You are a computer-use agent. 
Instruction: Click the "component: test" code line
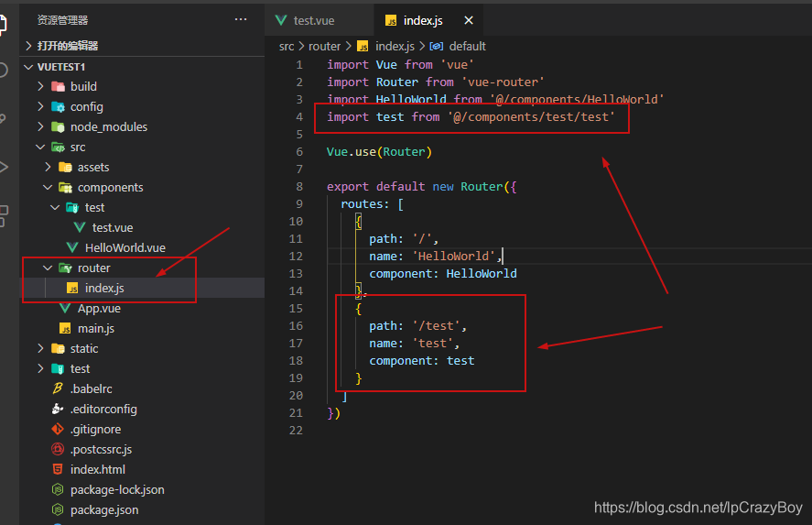(421, 361)
